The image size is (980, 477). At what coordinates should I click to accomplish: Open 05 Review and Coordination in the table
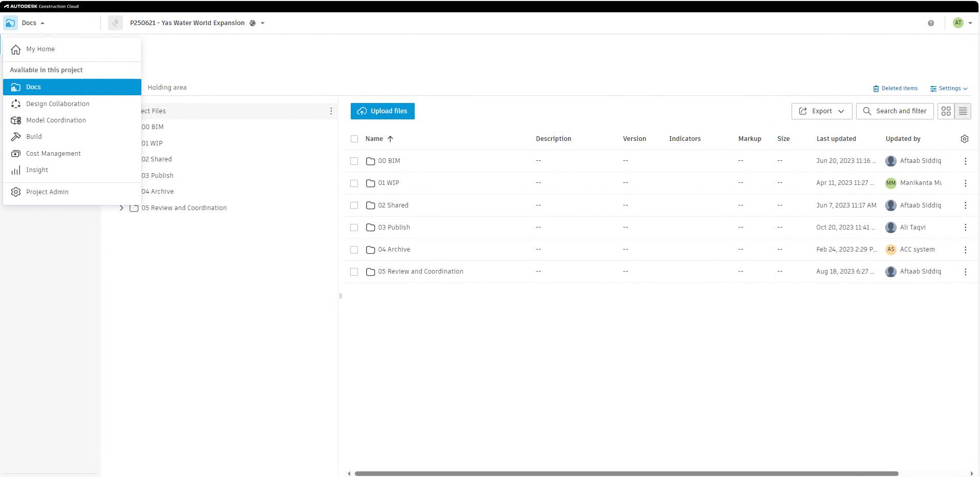click(x=420, y=272)
